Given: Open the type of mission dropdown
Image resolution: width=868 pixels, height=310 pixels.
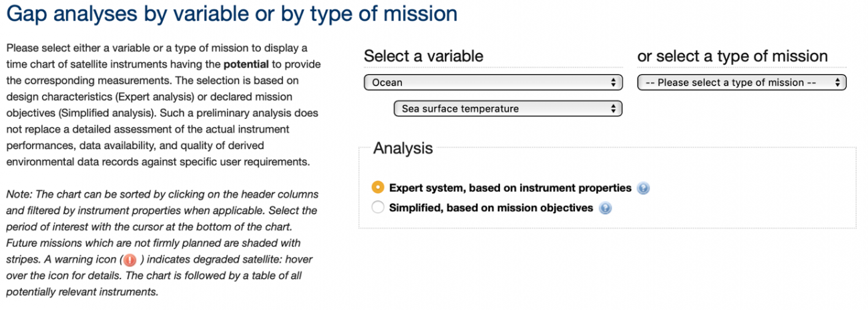Looking at the screenshot, I should tap(742, 83).
